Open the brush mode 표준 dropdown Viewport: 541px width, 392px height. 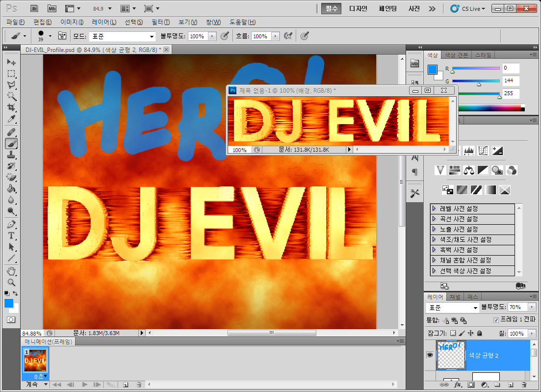click(x=122, y=36)
